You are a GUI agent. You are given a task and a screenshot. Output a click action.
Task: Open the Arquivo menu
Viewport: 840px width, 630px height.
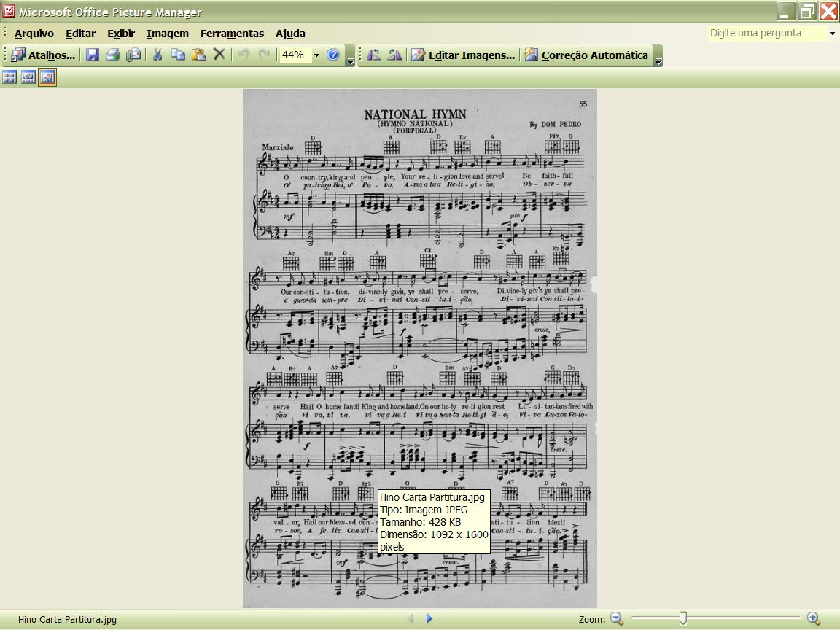click(x=34, y=34)
